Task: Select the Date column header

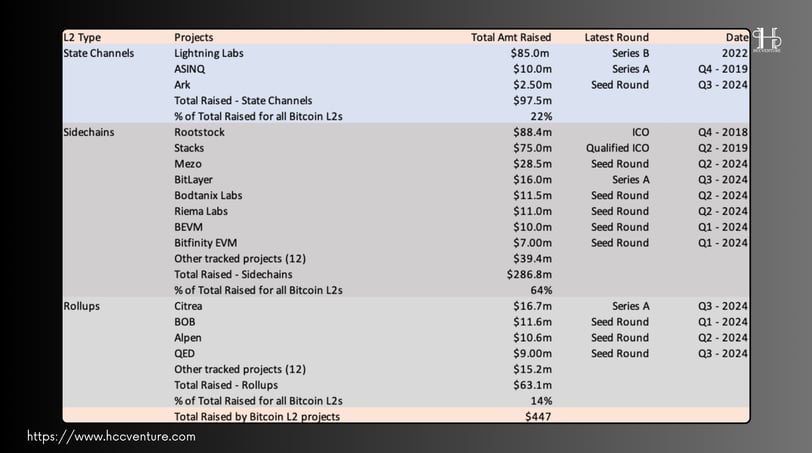Action: tap(737, 37)
